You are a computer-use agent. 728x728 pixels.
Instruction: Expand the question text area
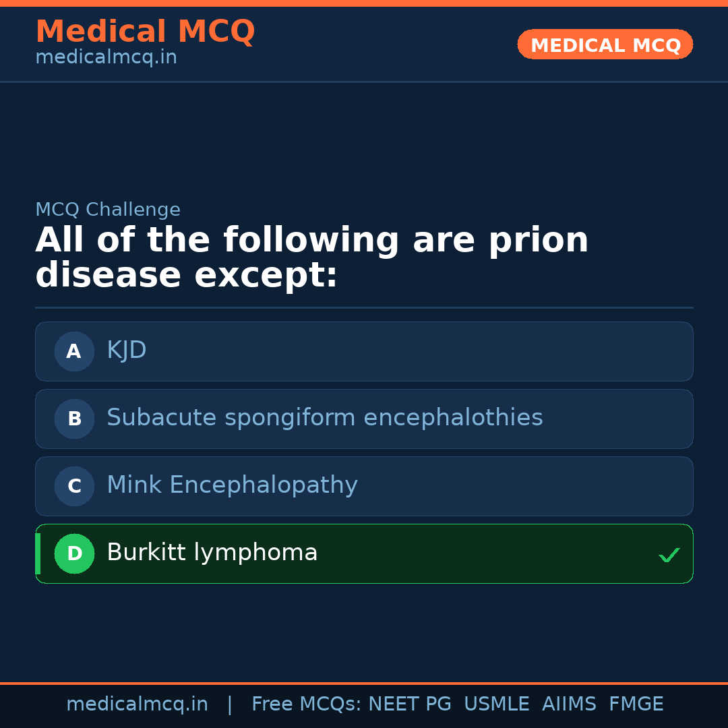click(312, 257)
